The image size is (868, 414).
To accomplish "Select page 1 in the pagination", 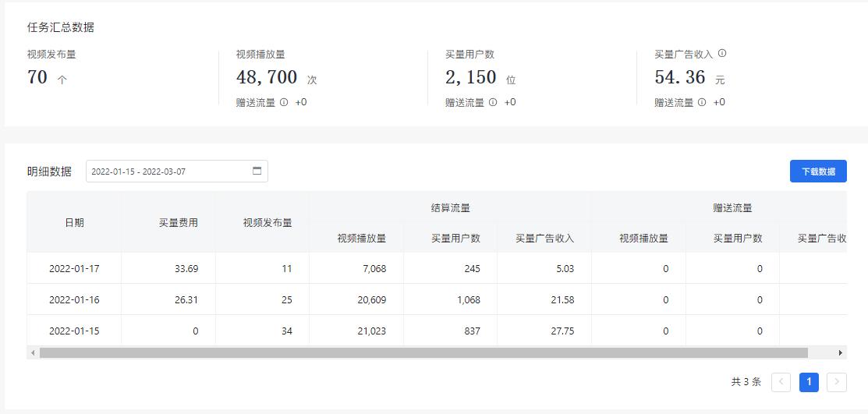I will coord(809,382).
